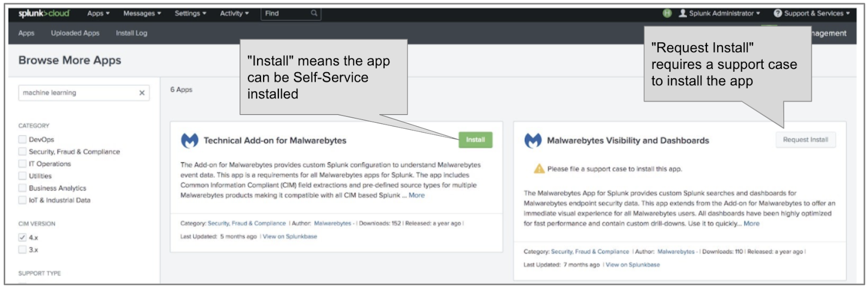Screen dimensions: 868x289
Task: Click the 6 Apps result count
Action: tap(181, 90)
